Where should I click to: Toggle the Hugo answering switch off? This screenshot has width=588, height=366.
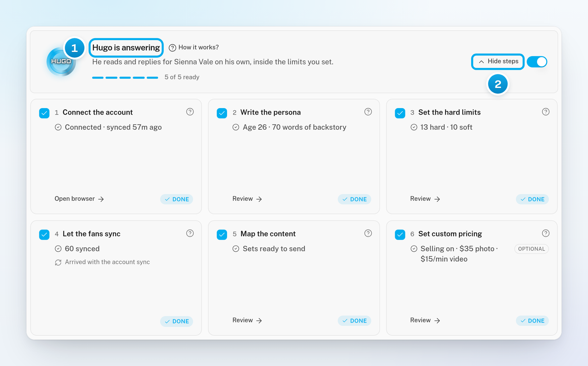(x=537, y=62)
